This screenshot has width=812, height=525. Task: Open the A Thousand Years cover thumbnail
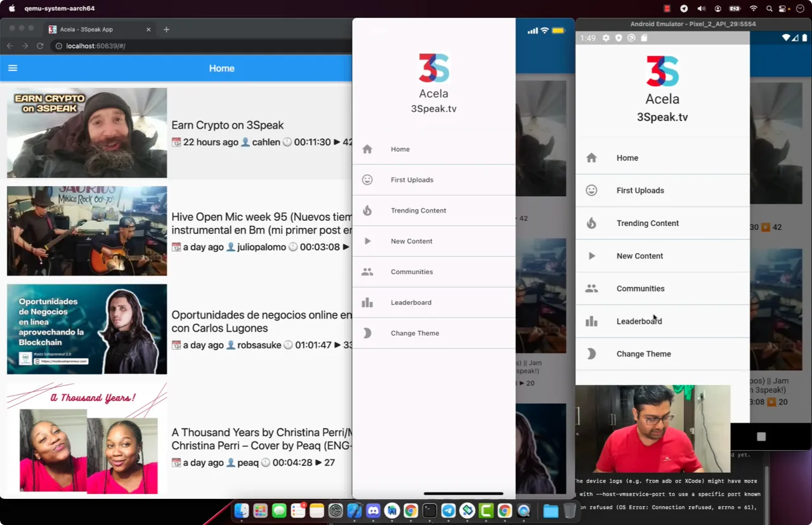87,438
